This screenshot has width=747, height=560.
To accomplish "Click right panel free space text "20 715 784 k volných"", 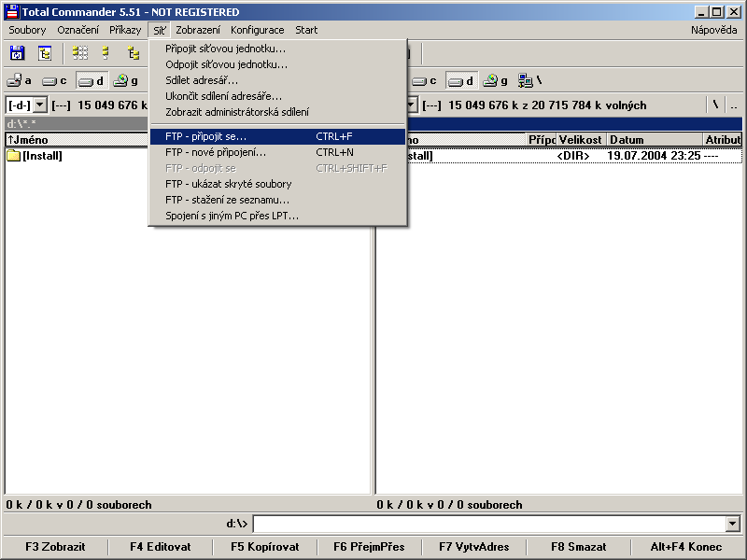I will pyautogui.click(x=589, y=105).
